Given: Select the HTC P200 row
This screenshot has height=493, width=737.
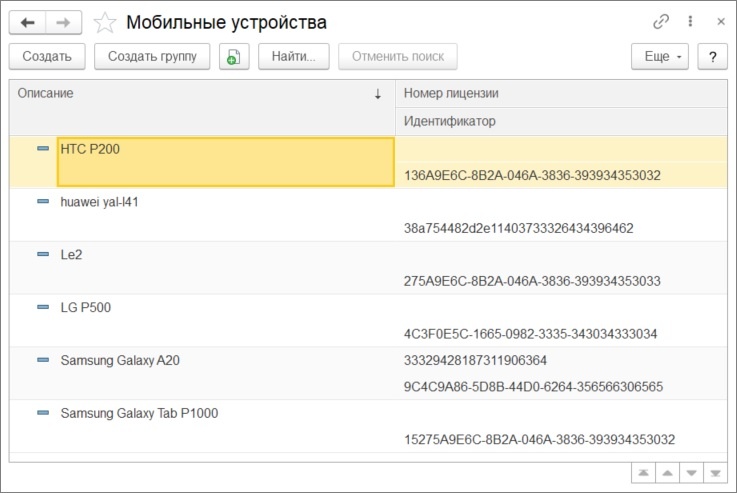Looking at the screenshot, I should [x=368, y=162].
